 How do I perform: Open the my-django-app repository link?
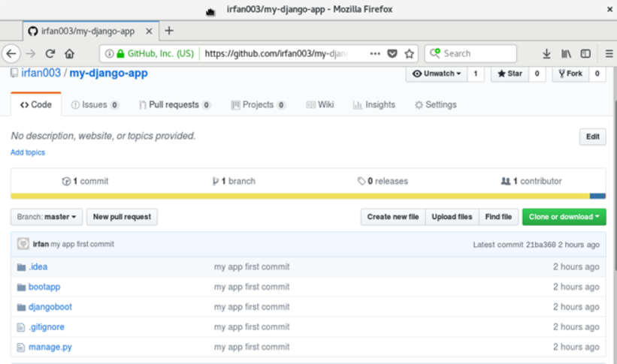[x=109, y=73]
